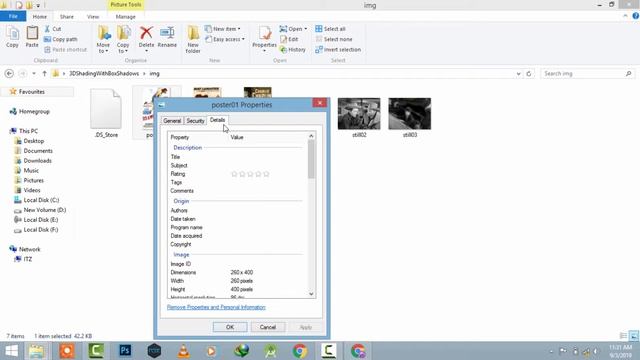Click the Windows Start button
Image resolution: width=640 pixels, height=360 pixels.
11,351
